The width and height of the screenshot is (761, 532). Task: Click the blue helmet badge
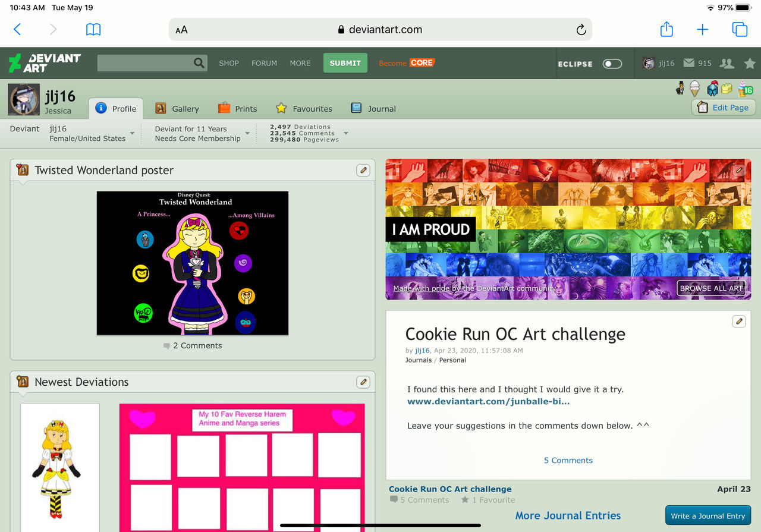(x=712, y=89)
